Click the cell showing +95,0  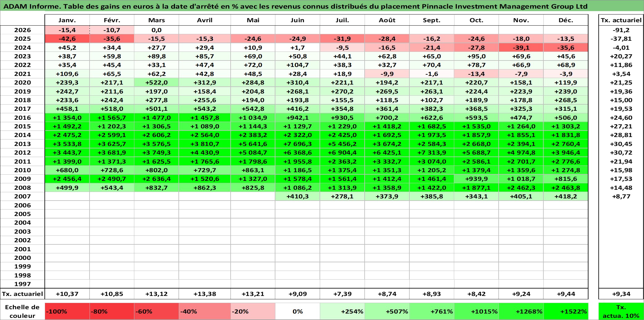(x=476, y=56)
